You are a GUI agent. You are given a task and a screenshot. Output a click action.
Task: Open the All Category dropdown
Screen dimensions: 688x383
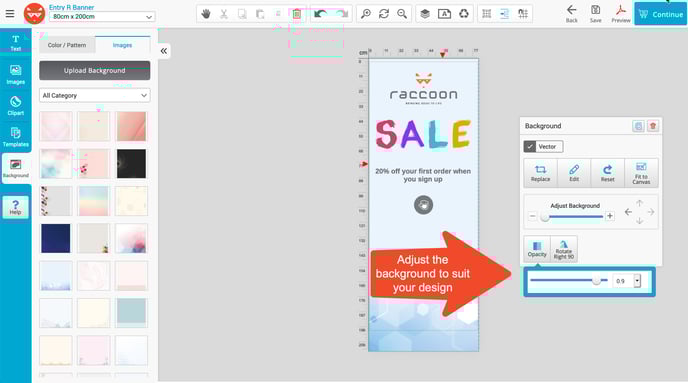click(x=94, y=95)
